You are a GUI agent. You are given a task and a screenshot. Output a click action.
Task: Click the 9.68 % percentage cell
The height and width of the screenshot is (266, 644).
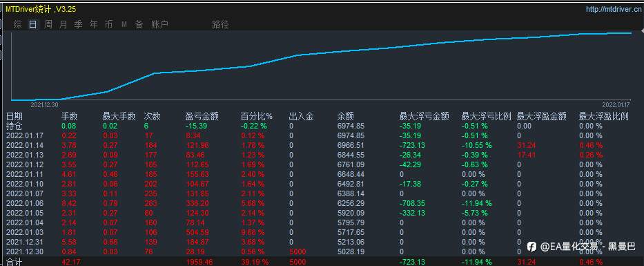point(253,232)
